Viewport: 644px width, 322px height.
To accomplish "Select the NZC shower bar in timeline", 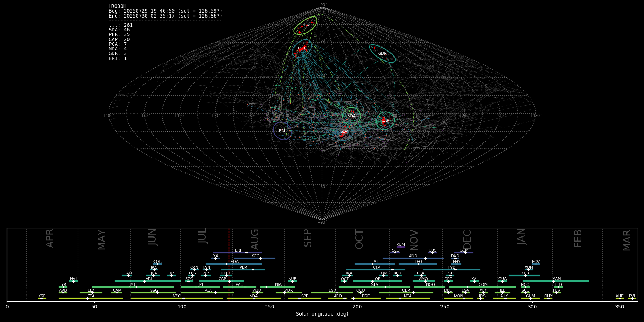I will (177, 298).
